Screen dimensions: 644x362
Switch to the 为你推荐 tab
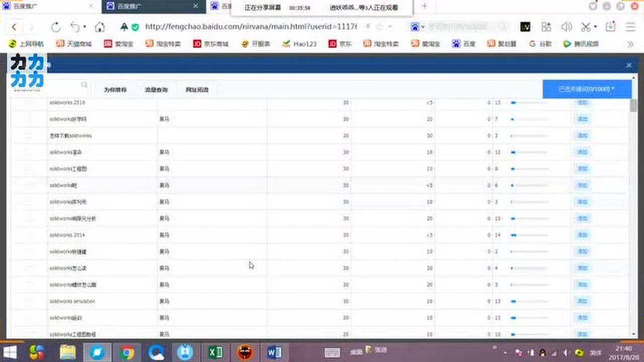115,90
